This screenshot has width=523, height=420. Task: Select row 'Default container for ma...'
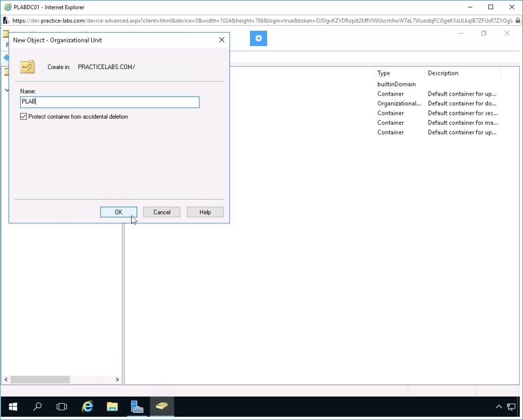tap(463, 123)
